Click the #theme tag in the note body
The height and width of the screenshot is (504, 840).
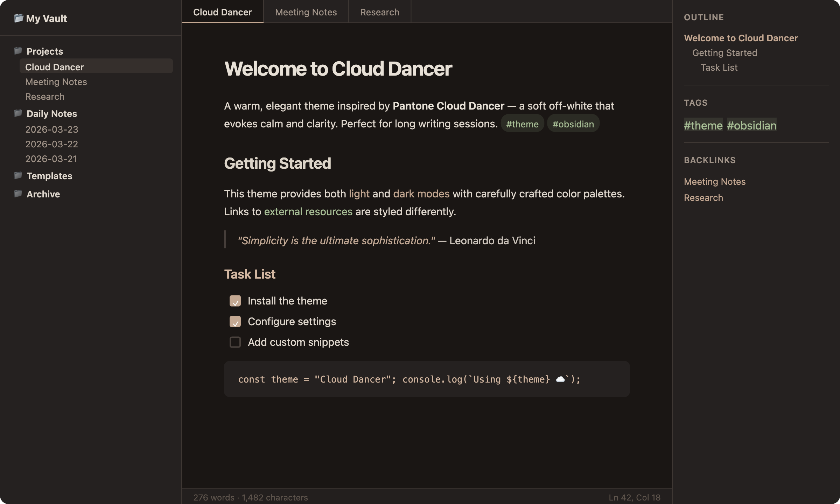(x=522, y=124)
